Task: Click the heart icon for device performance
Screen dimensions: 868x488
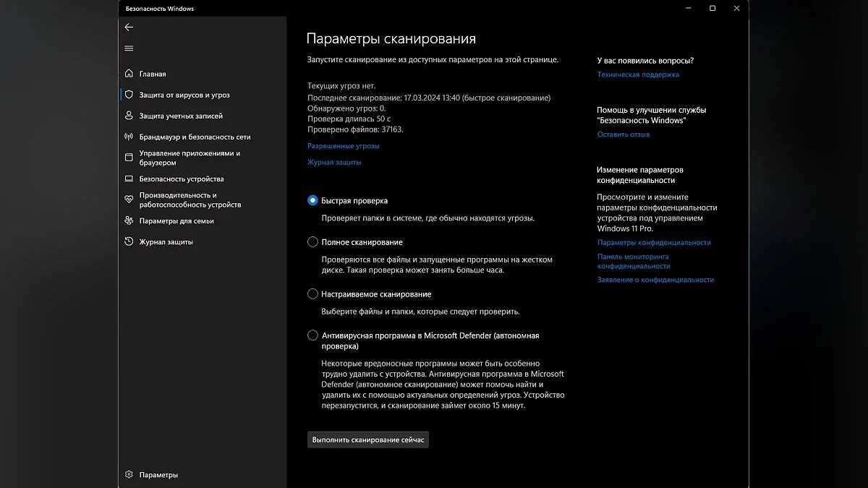Action: tap(129, 198)
